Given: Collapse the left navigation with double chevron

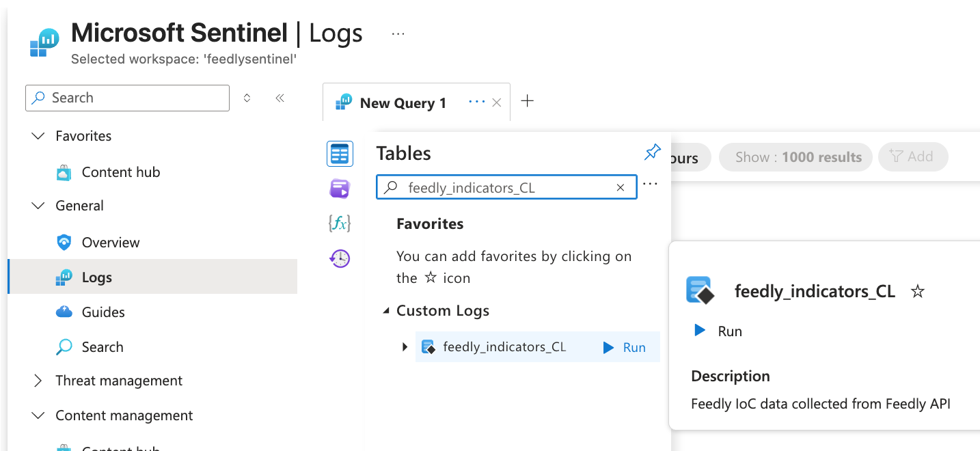Looking at the screenshot, I should (280, 98).
